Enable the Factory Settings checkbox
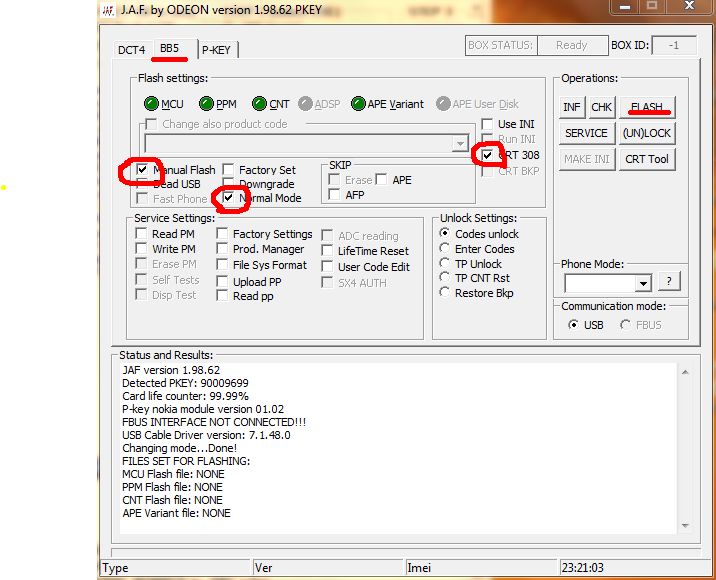This screenshot has width=716, height=580. [x=223, y=234]
